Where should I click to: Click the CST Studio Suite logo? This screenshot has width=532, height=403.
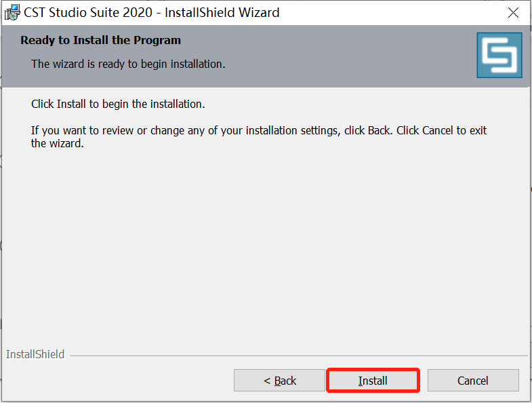tap(499, 55)
